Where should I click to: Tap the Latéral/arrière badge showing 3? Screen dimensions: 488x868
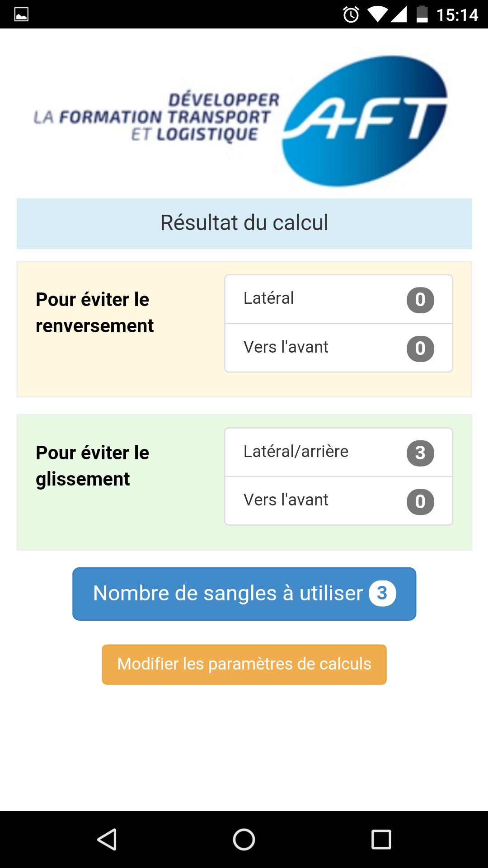[420, 453]
